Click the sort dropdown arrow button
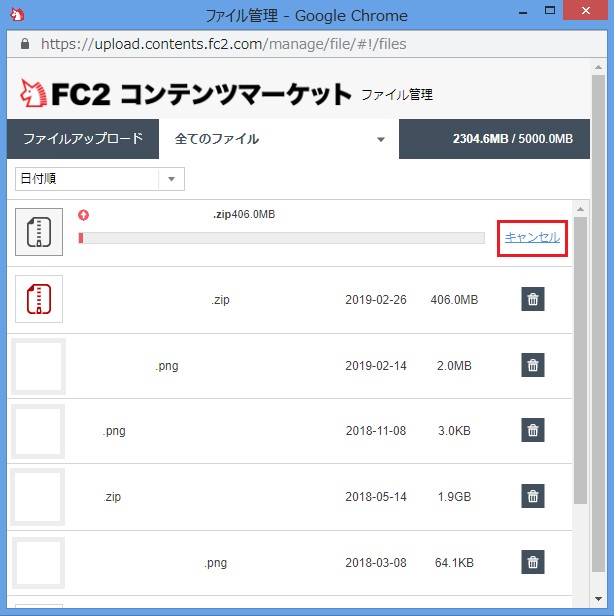 pos(171,179)
